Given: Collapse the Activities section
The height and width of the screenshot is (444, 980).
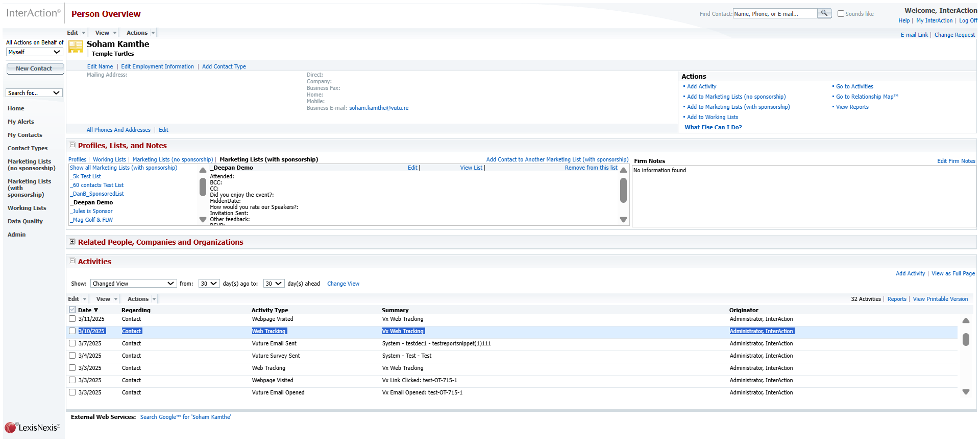Looking at the screenshot, I should click(x=72, y=261).
